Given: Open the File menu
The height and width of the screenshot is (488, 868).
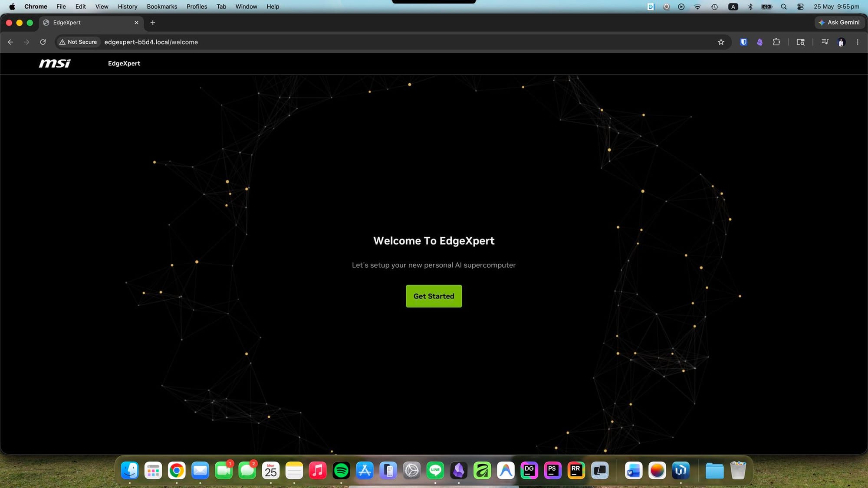Looking at the screenshot, I should click(61, 7).
